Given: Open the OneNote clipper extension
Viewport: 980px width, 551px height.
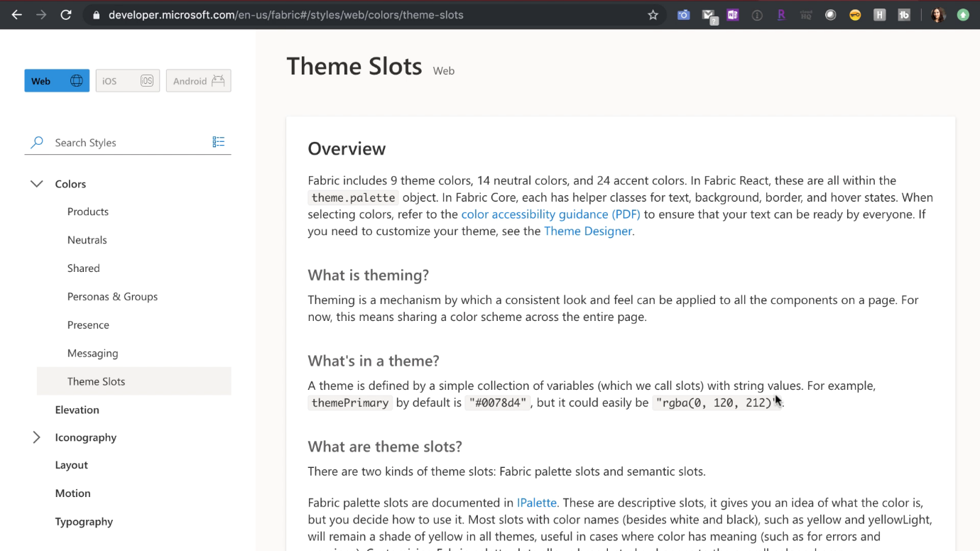Looking at the screenshot, I should (x=733, y=15).
